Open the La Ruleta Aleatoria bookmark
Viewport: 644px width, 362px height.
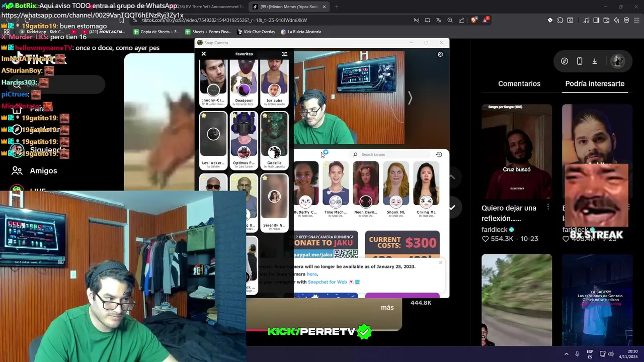301,32
